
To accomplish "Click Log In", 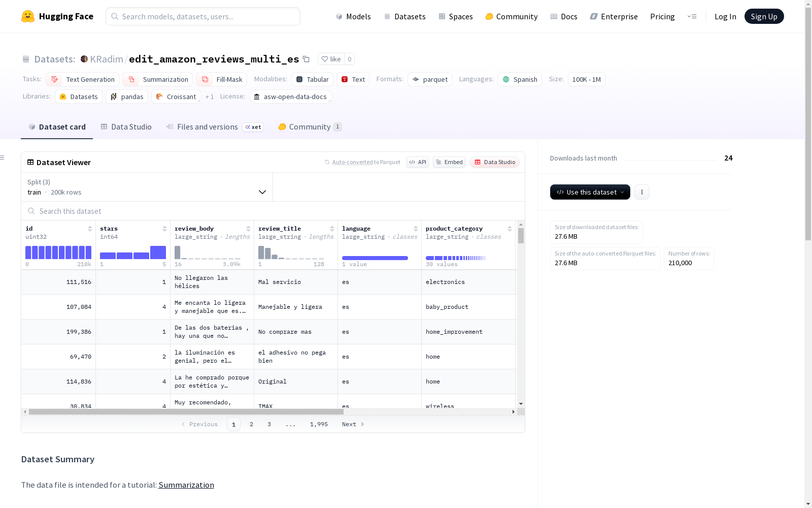I will (725, 16).
